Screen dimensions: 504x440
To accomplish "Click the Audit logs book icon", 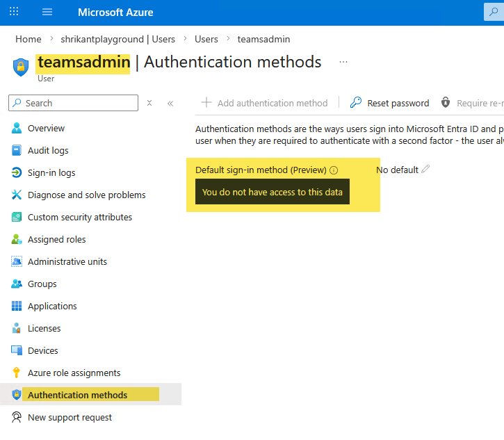I will [17, 150].
